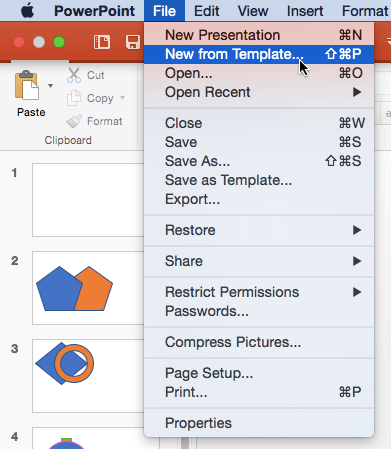Viewport: 391px width, 449px height.
Task: Select slide 1 thumbnail
Action: 88,200
